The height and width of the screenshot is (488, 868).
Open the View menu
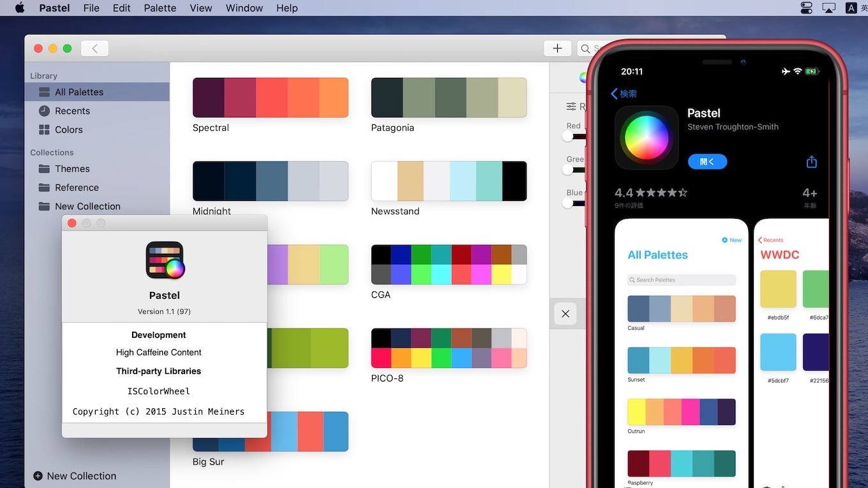tap(201, 8)
